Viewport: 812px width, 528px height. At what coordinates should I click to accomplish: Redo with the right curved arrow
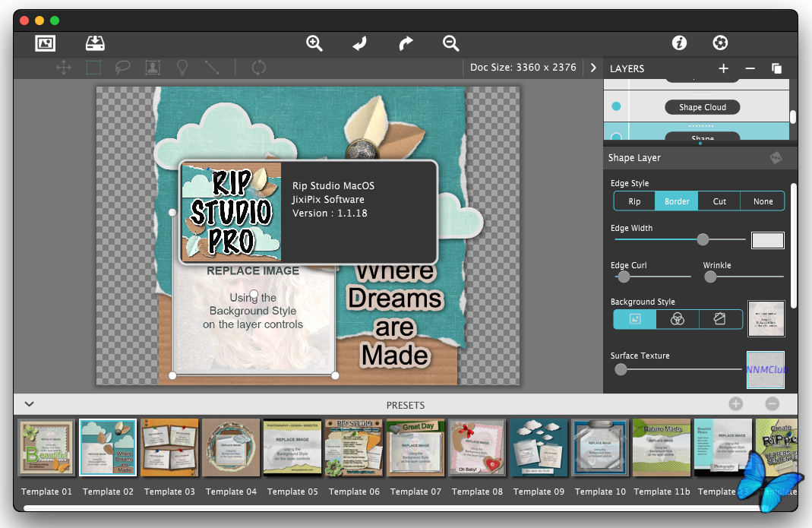pos(406,43)
